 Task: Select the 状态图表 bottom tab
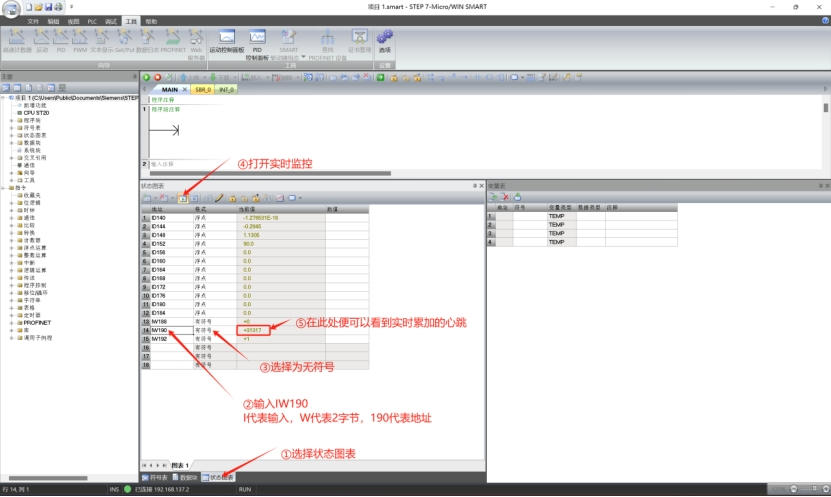(x=221, y=477)
